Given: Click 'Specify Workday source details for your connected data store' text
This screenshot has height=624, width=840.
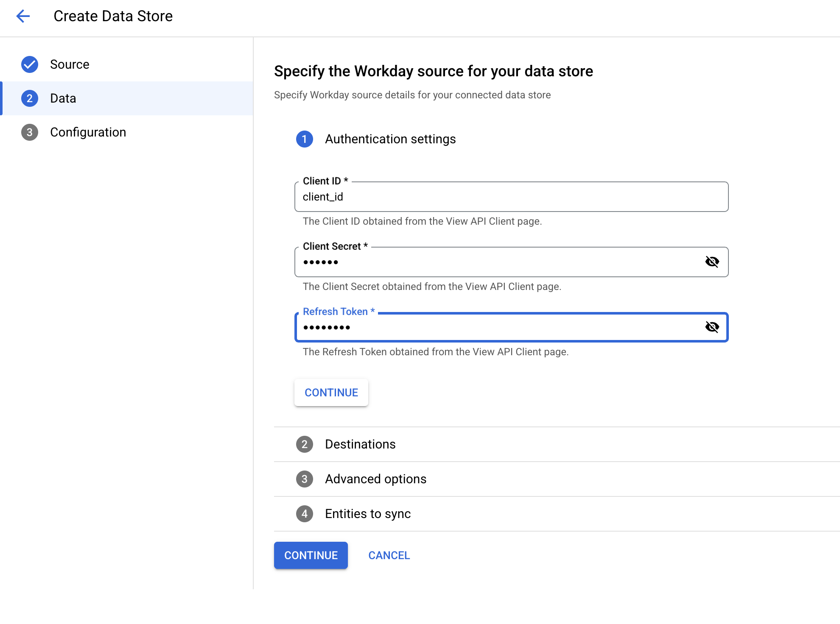Looking at the screenshot, I should tap(412, 95).
